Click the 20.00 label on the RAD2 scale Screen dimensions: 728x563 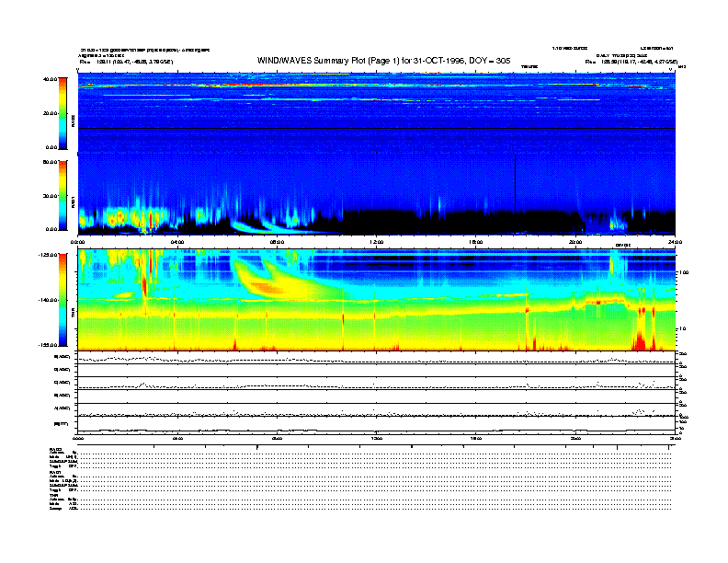tap(50, 113)
